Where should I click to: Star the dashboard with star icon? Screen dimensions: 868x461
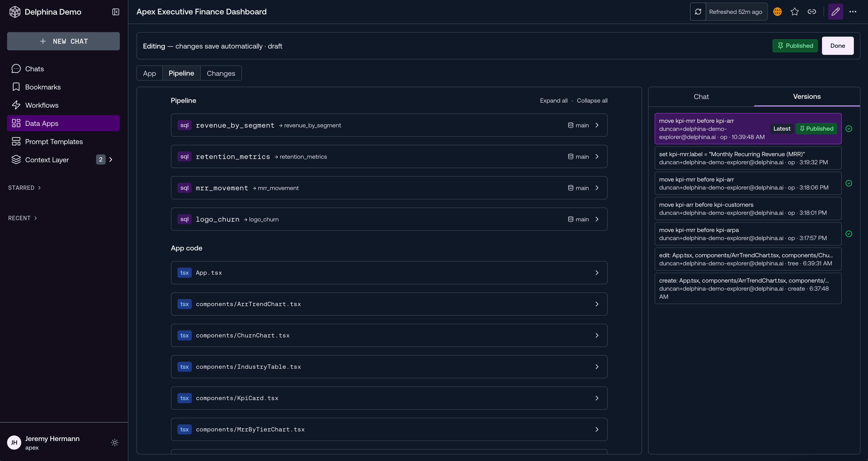pos(794,12)
